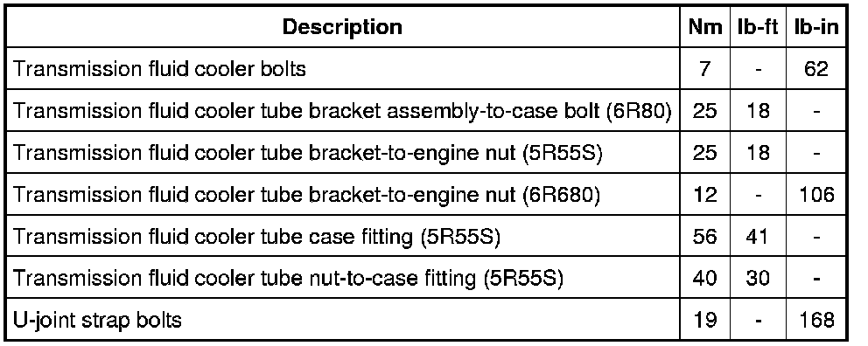The image size is (868, 346).
Task: Select the tube nut-to-case fitting (5R55S) row
Action: point(425,278)
